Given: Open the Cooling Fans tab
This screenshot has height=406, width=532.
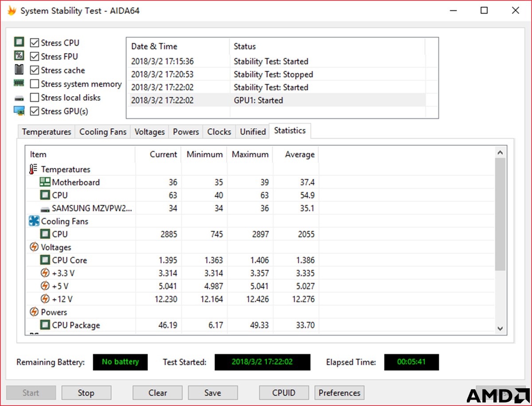Looking at the screenshot, I should (x=103, y=132).
